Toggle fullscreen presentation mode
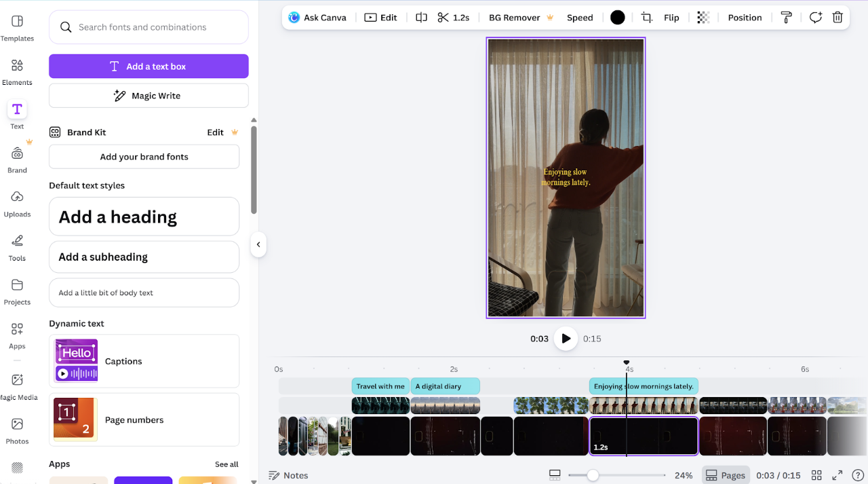Screen dimensions: 868x484 tap(837, 475)
